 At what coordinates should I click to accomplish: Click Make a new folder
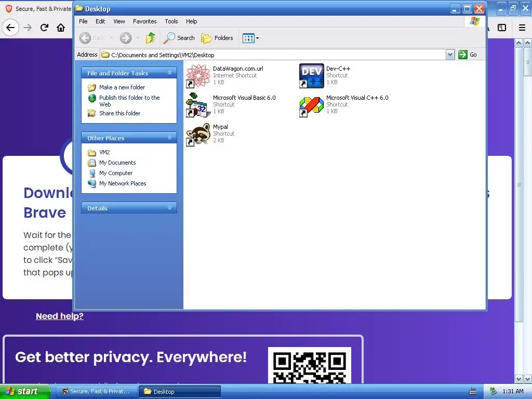coord(122,87)
